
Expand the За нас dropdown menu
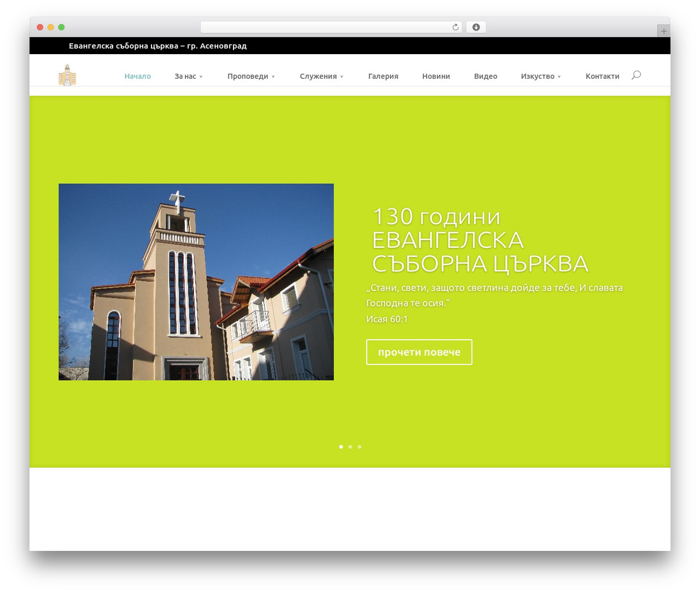pos(189,76)
